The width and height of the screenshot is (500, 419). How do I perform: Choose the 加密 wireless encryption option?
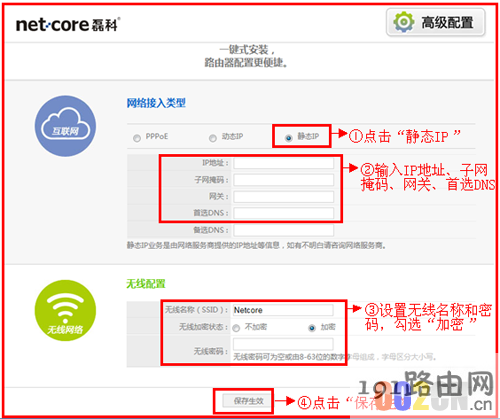tap(312, 328)
